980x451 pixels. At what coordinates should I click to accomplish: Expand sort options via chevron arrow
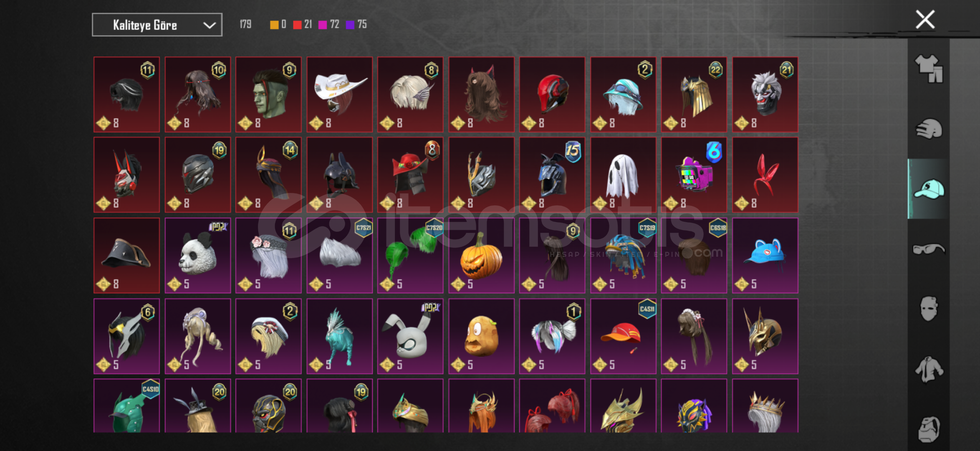coord(209,25)
